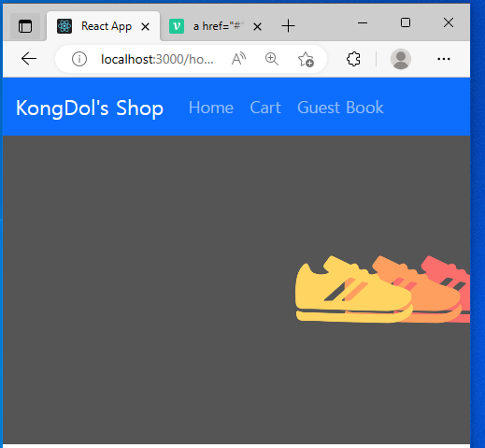This screenshot has height=448, width=485.
Task: Activate Read aloud icon
Action: 238,59
